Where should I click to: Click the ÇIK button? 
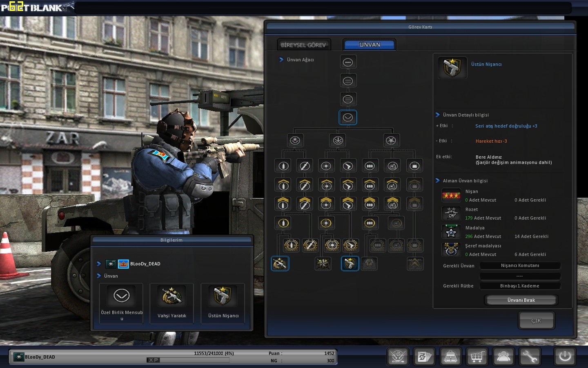pyautogui.click(x=536, y=321)
